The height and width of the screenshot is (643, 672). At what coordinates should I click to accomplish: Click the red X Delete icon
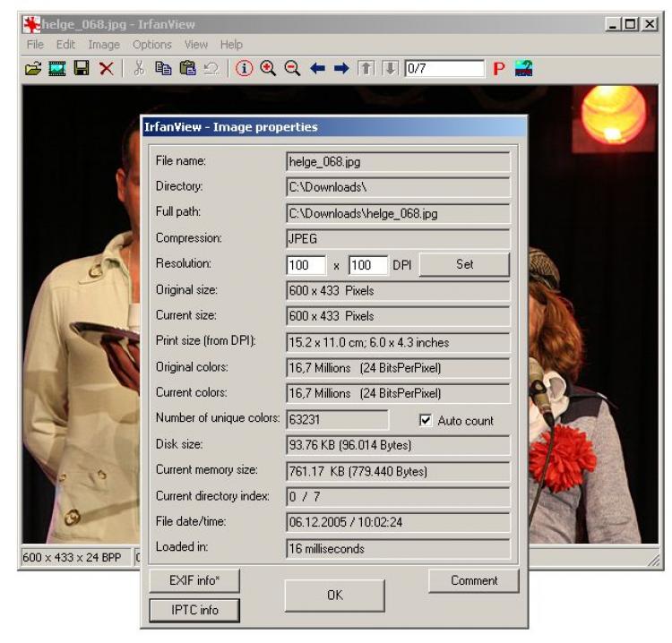point(106,69)
